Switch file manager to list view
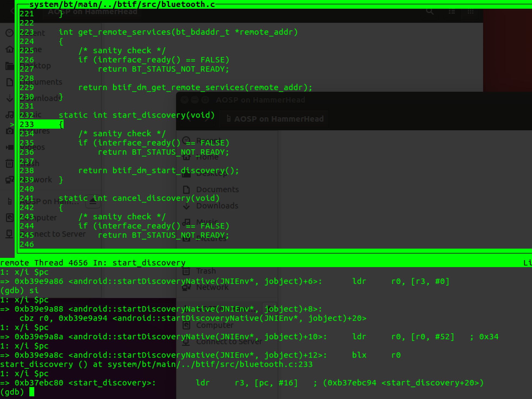532x399 pixels. pos(452,12)
